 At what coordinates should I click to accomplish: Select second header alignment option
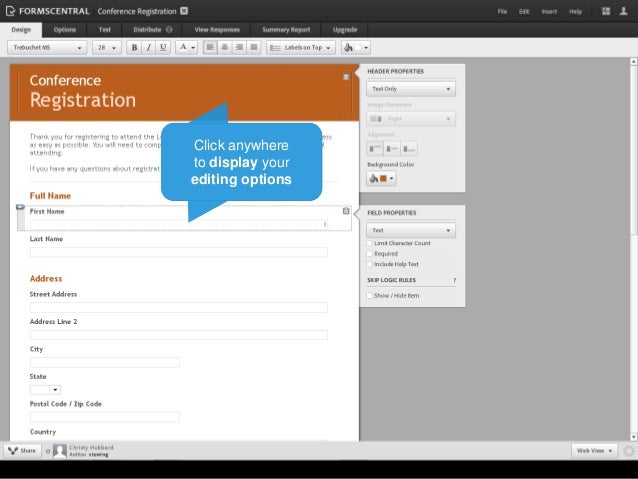point(392,149)
